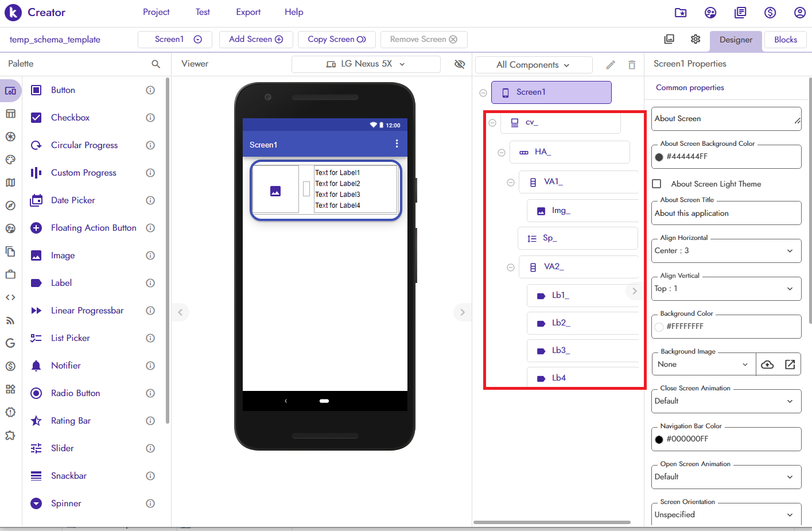Expand the All Components dropdown
812x531 pixels.
pos(533,65)
